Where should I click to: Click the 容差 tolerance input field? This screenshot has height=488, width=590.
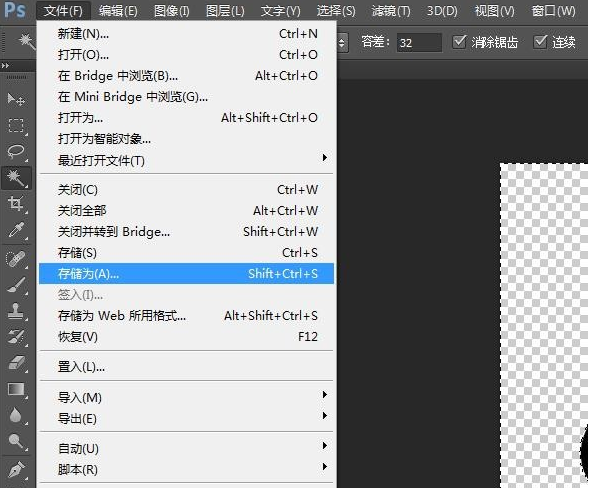[419, 43]
